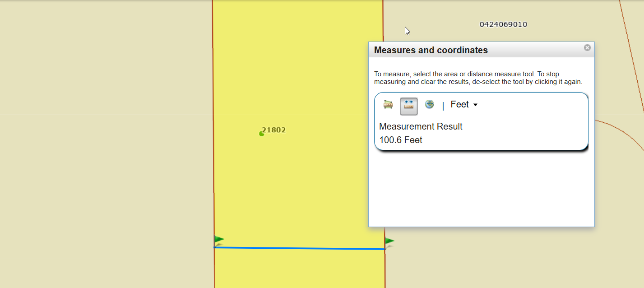The width and height of the screenshot is (644, 288).
Task: Click the 100.6 Feet measurement value
Action: pos(401,140)
